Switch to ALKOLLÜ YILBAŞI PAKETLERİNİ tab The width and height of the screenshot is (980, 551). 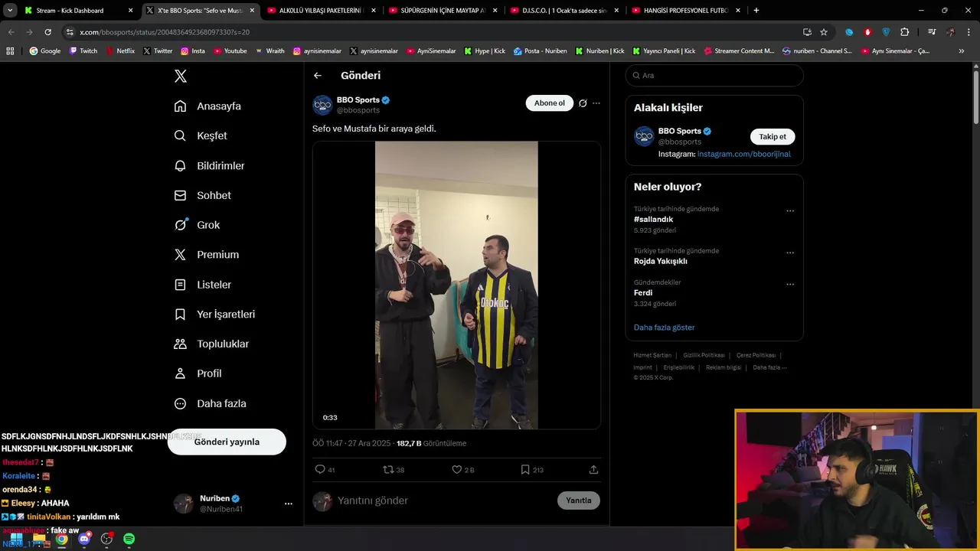(x=322, y=11)
